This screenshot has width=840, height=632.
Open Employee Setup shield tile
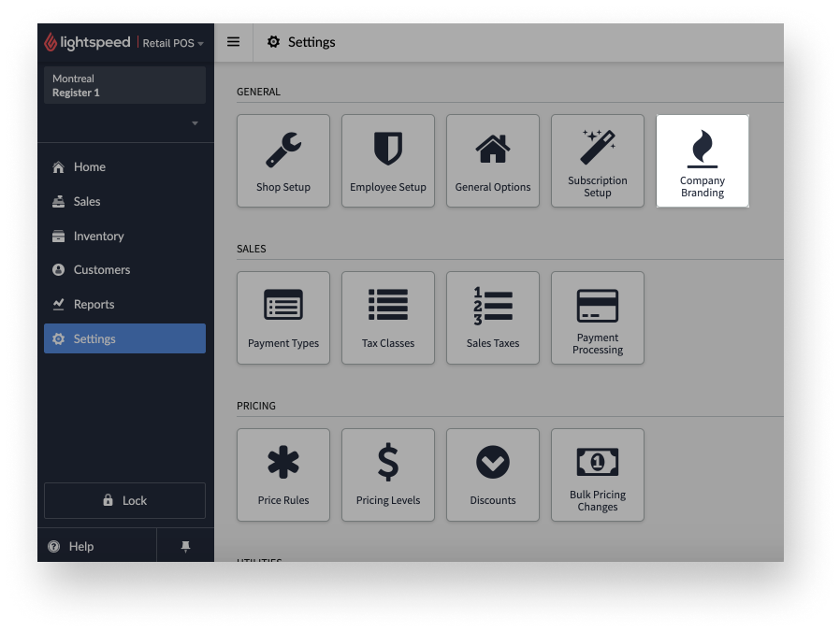coord(388,161)
